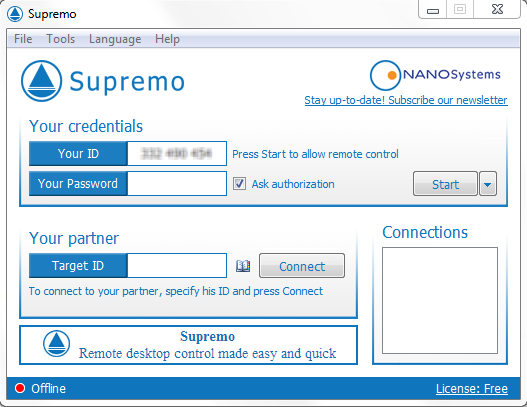Open the Help menu

click(x=167, y=39)
